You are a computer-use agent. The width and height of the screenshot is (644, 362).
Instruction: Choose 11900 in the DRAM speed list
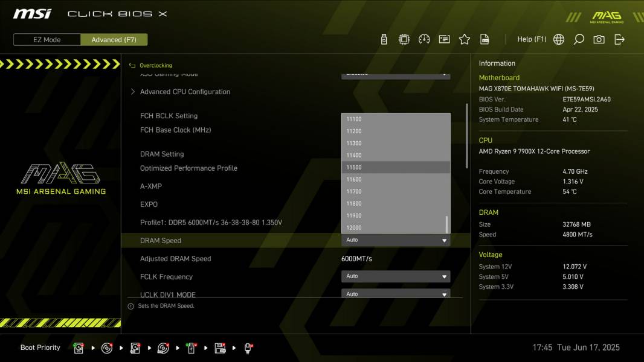point(396,215)
